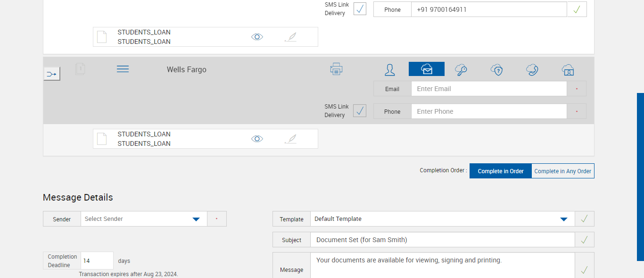Choose the cloud key authentication icon
The image size is (644, 278).
click(x=461, y=70)
